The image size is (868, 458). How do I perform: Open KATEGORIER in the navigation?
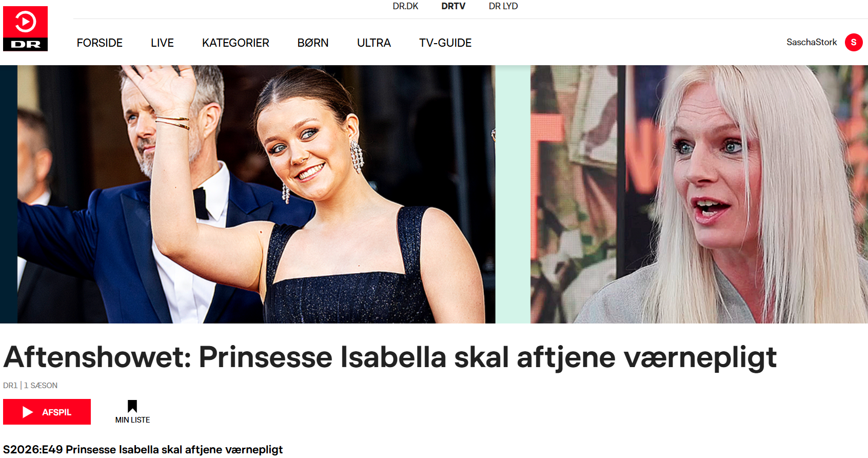(x=235, y=43)
